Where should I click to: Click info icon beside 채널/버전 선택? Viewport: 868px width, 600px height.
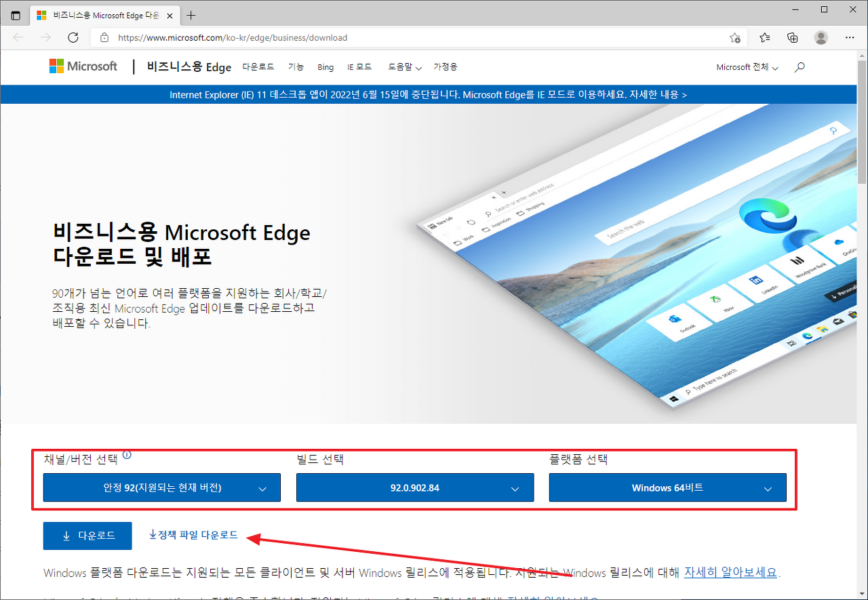coord(127,456)
